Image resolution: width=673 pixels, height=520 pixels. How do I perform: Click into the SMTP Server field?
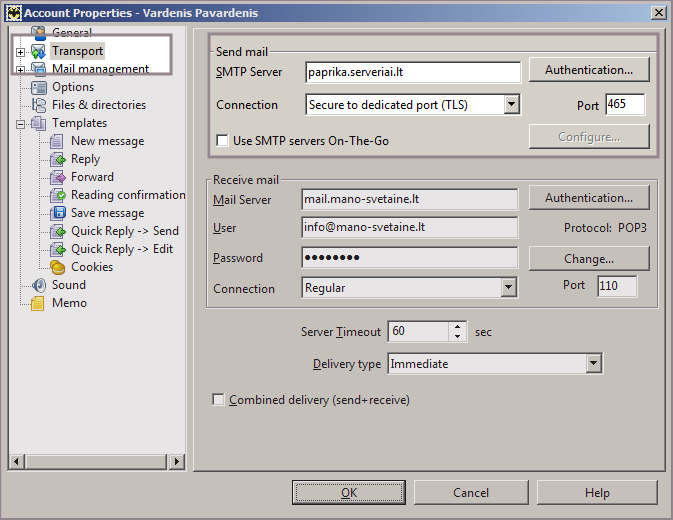412,72
